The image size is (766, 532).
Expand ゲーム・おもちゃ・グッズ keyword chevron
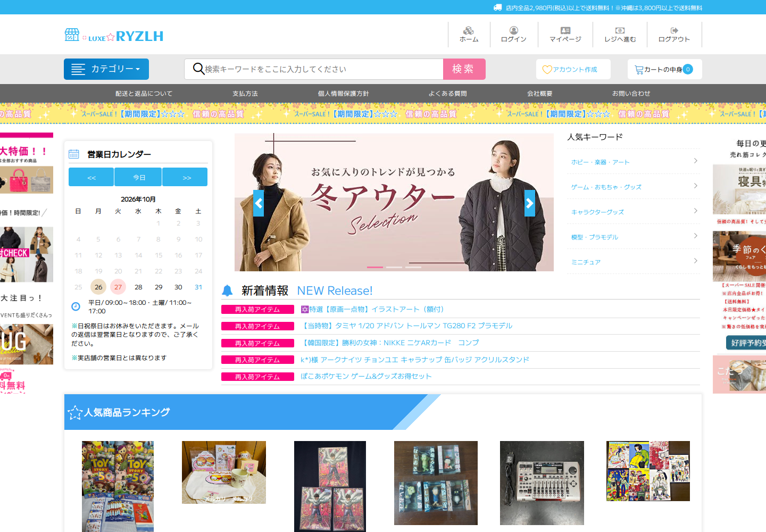tap(695, 186)
